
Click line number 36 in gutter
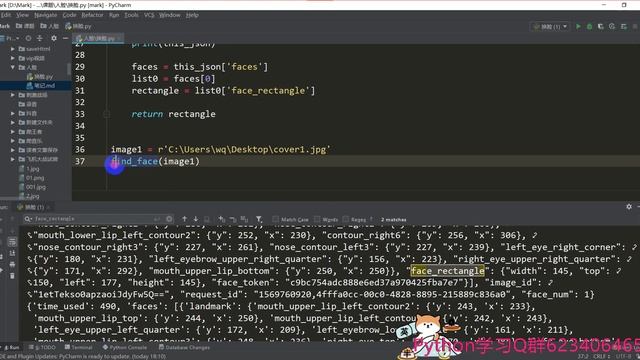pos(80,149)
